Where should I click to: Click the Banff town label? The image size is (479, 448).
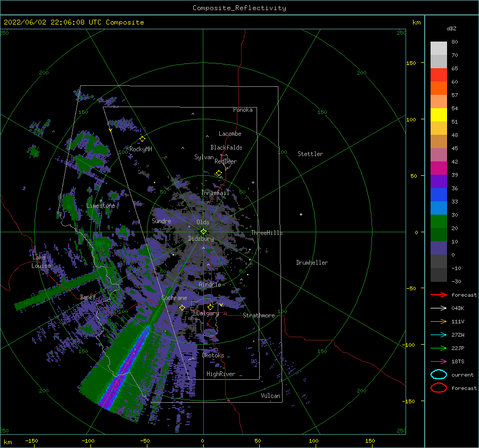pyautogui.click(x=88, y=297)
